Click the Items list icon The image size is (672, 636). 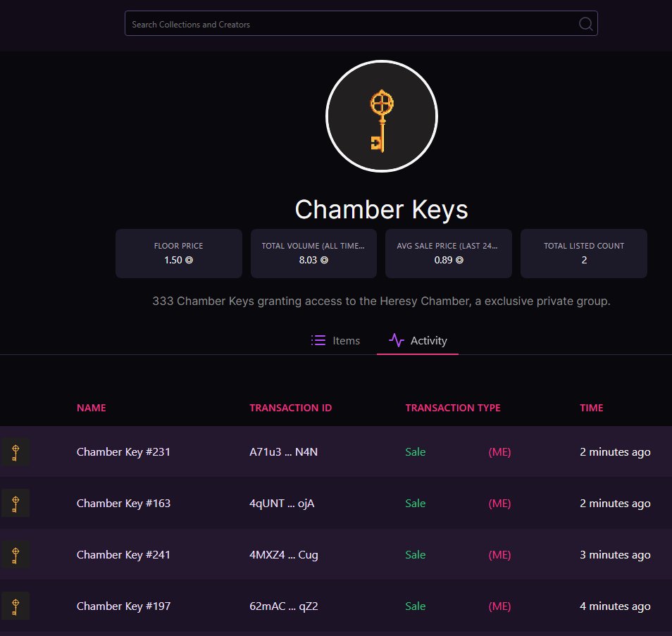click(318, 340)
